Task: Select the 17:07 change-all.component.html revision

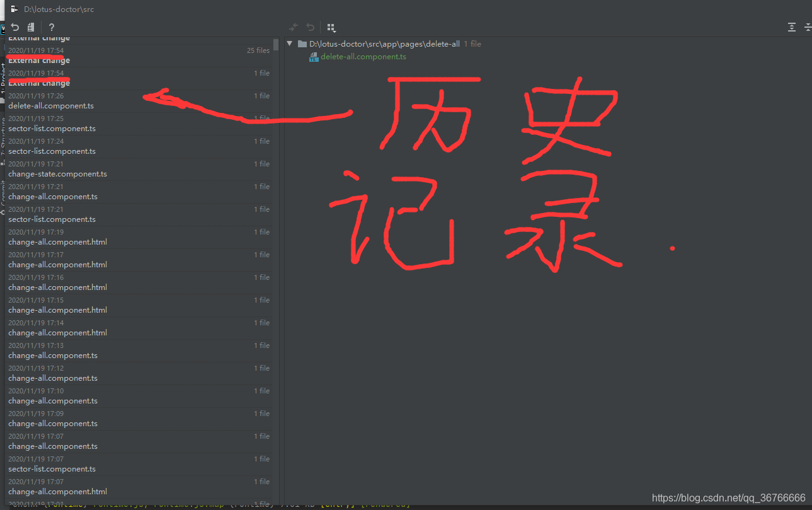Action: coord(139,487)
